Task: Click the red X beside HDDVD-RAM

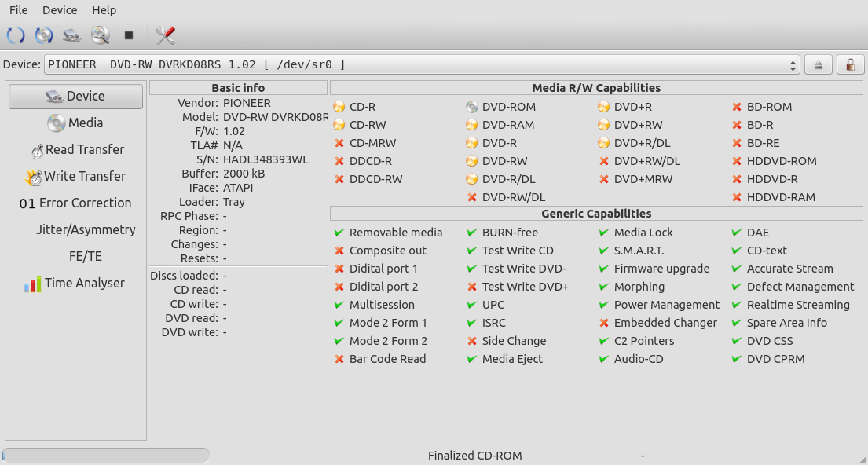Action: (736, 197)
